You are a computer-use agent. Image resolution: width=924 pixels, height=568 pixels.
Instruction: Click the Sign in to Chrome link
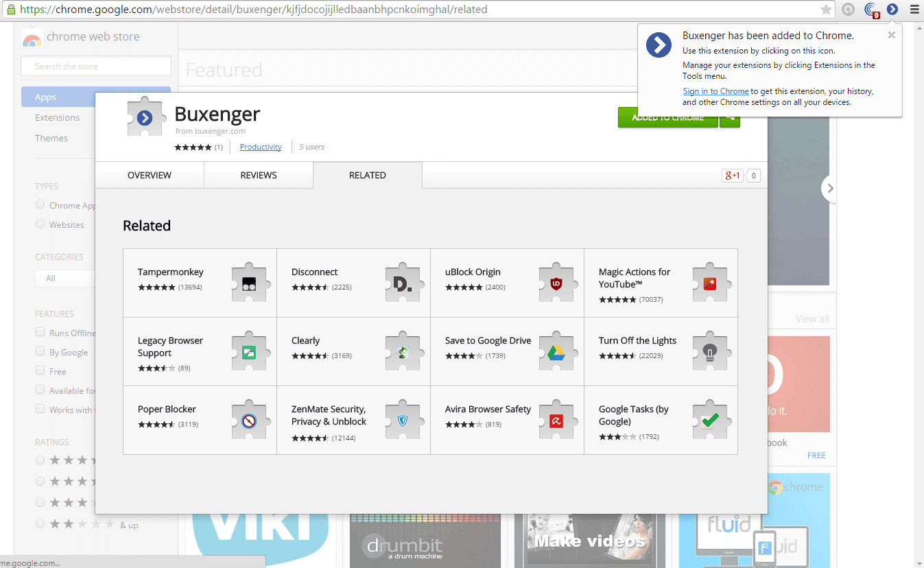pos(715,91)
